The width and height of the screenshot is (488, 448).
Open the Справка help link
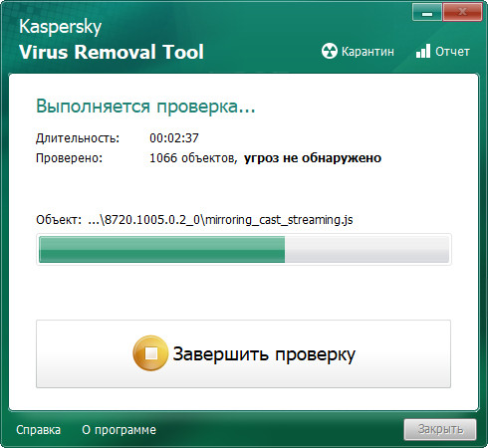(39, 430)
